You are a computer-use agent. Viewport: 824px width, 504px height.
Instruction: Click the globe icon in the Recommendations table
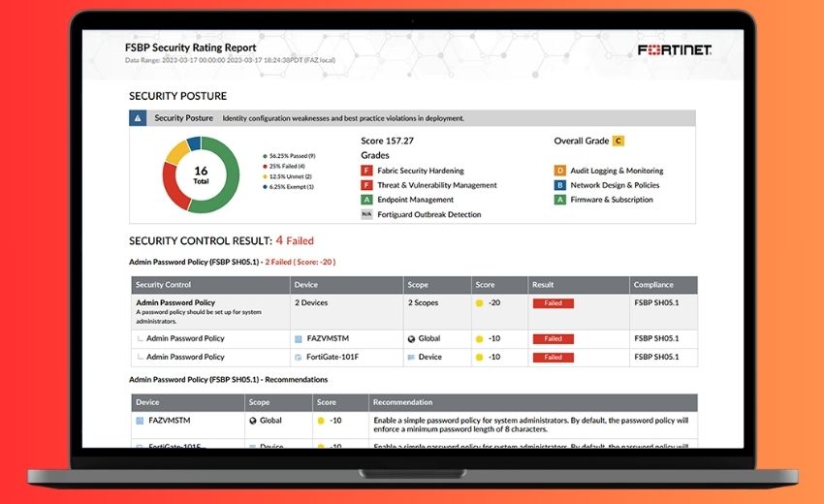tap(253, 421)
